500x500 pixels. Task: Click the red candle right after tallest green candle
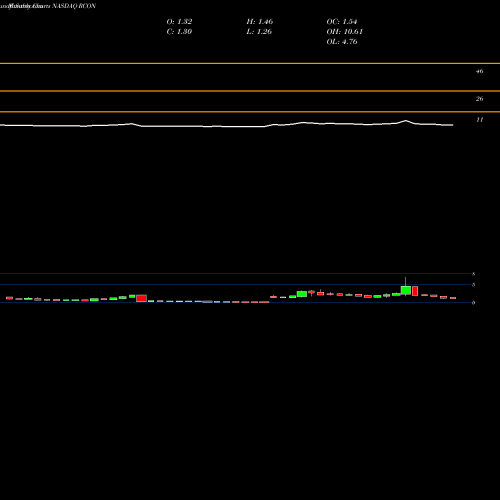[x=415, y=291]
